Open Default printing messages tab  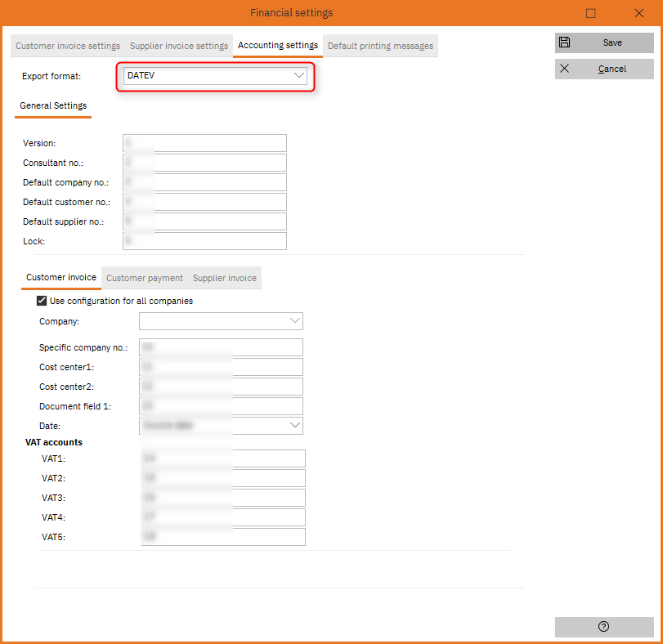pos(380,46)
